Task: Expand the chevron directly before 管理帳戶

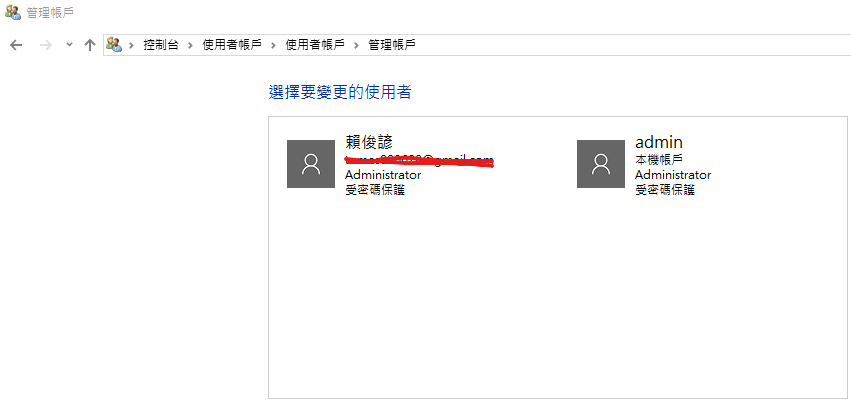Action: click(357, 45)
